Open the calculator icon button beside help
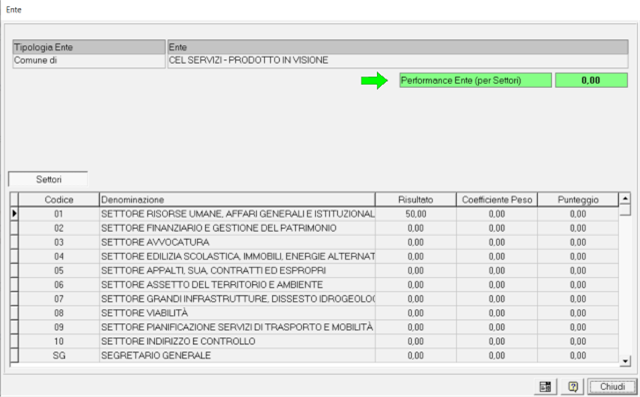The image size is (640, 397). (545, 386)
